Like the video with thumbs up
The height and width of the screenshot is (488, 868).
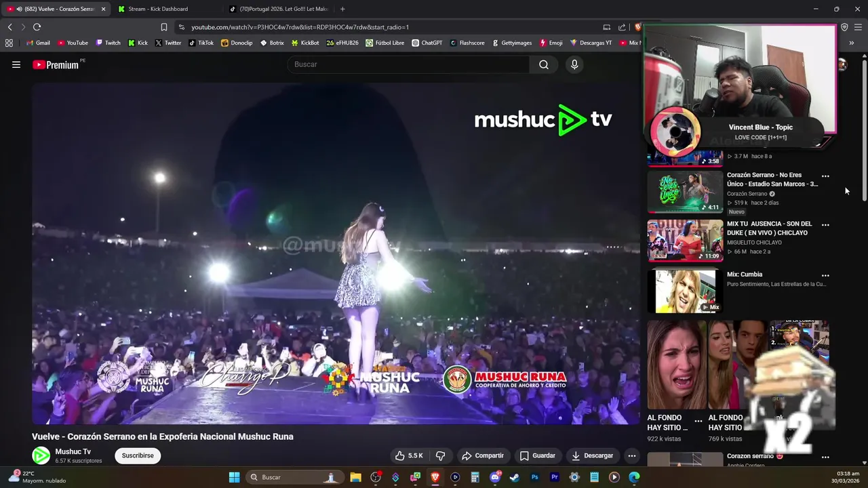click(x=409, y=455)
